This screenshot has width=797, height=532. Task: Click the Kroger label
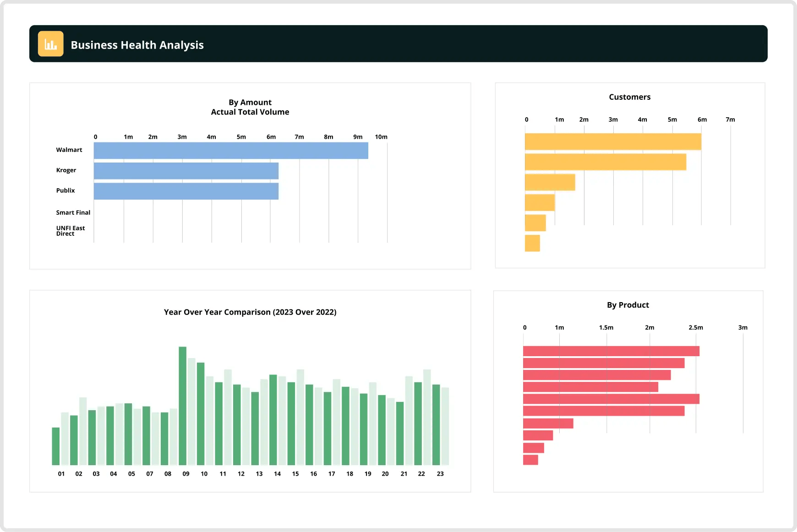pos(66,170)
